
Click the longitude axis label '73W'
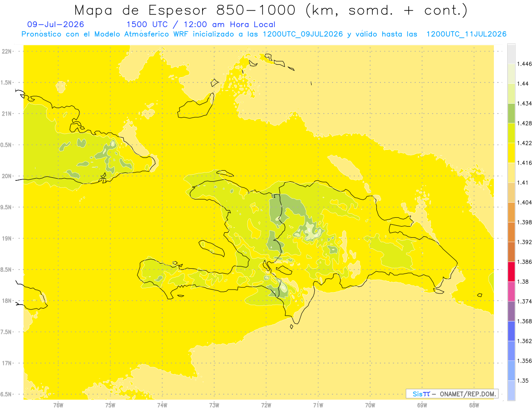tap(214, 405)
